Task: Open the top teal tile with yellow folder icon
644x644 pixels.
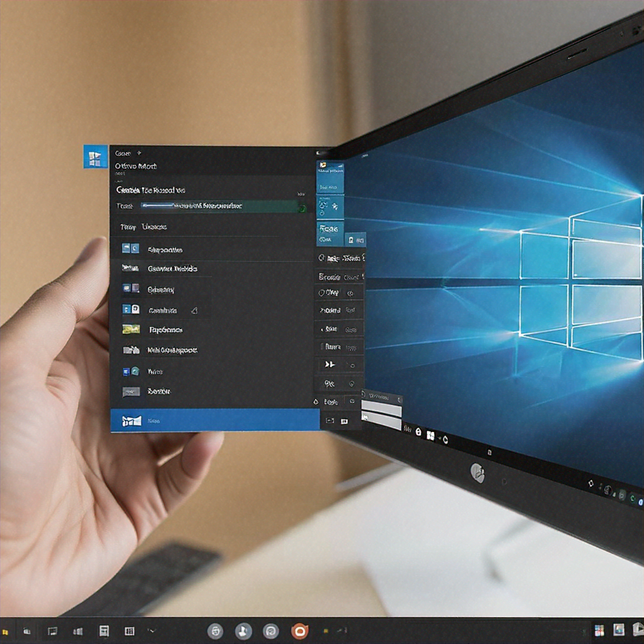Action: coord(330,177)
